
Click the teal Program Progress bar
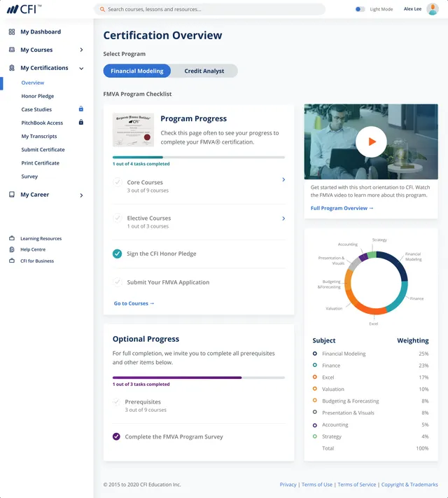[199, 157]
